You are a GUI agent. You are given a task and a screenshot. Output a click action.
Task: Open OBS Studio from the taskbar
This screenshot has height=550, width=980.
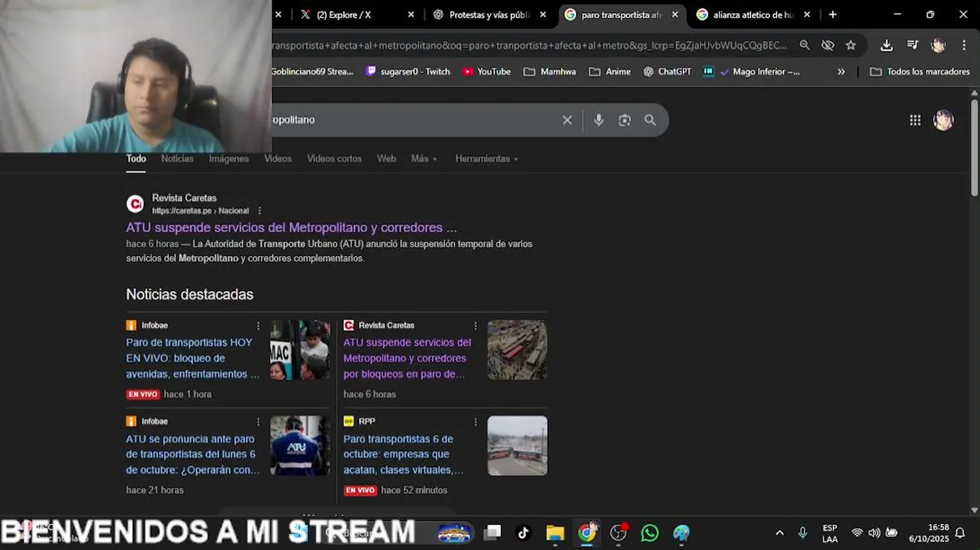pyautogui.click(x=618, y=532)
